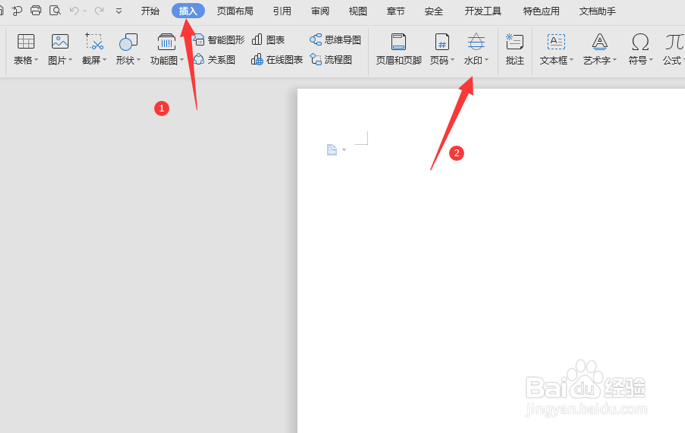The width and height of the screenshot is (685, 433).
Task: Expand the 水印 dropdown arrow
Action: pyautogui.click(x=487, y=60)
